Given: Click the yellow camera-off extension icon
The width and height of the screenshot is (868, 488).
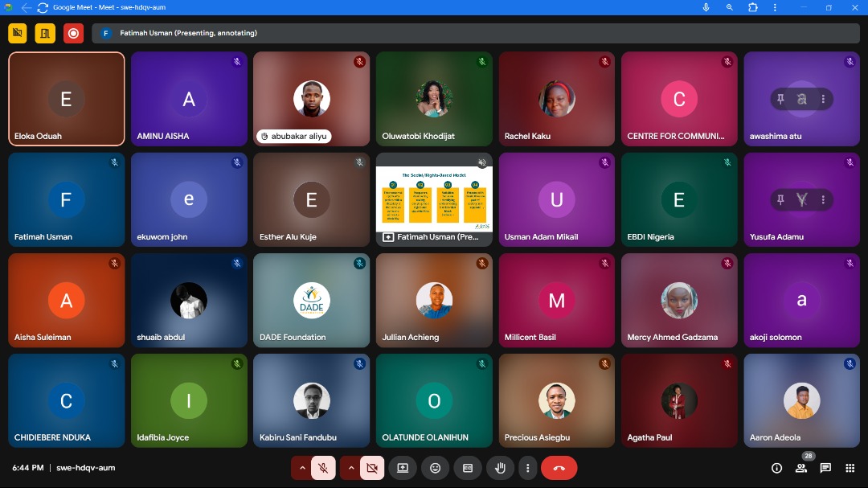Looking at the screenshot, I should [x=18, y=33].
